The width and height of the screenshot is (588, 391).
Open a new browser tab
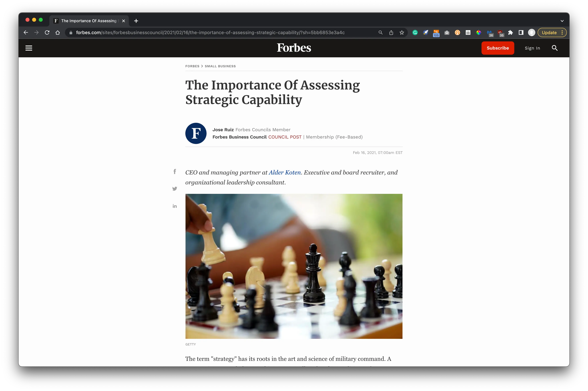coord(136,21)
